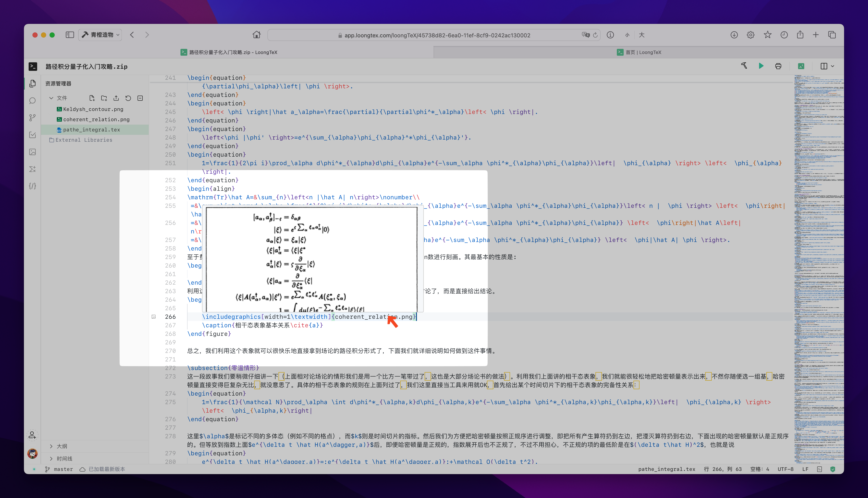Click the refresh icon in file explorer
868x498 pixels.
pos(128,98)
